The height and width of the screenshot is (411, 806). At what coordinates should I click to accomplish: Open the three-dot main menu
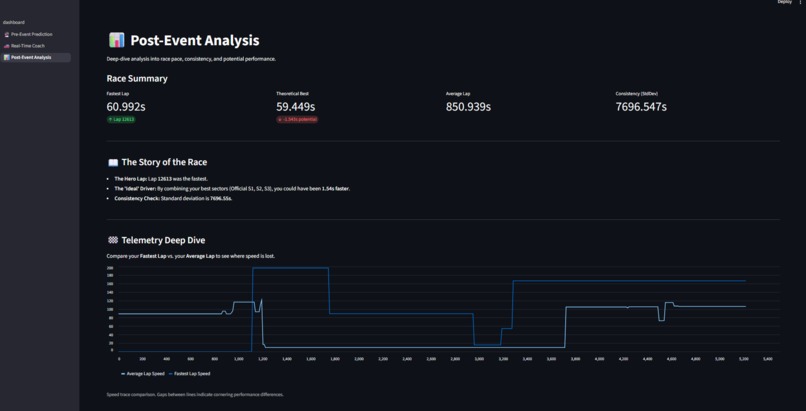pos(800,2)
